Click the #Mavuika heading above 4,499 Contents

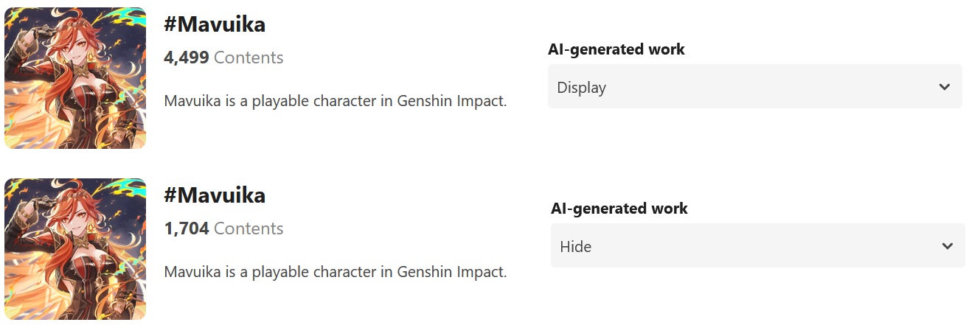point(215,24)
